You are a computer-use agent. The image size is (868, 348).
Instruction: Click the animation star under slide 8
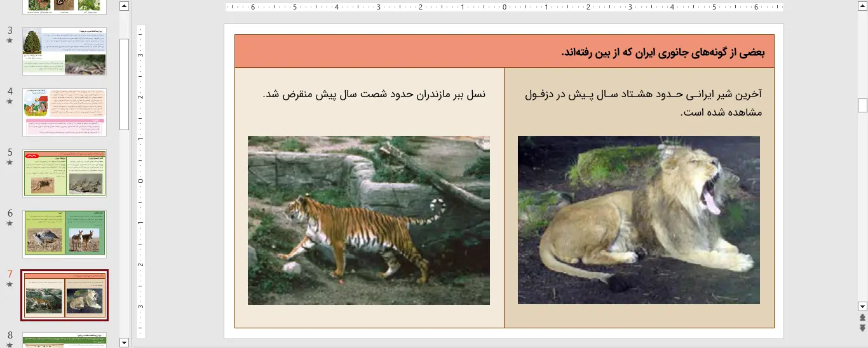coord(10,345)
